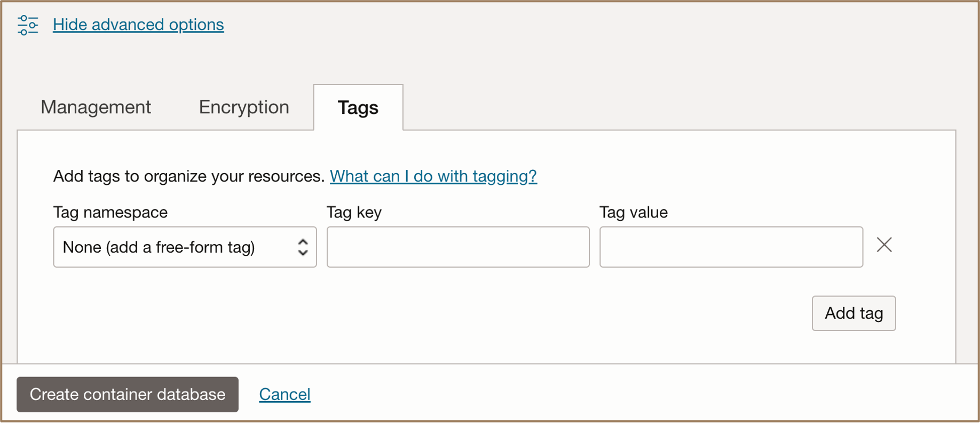The width and height of the screenshot is (980, 423).
Task: Click the Tag namespace label
Action: pyautogui.click(x=110, y=213)
